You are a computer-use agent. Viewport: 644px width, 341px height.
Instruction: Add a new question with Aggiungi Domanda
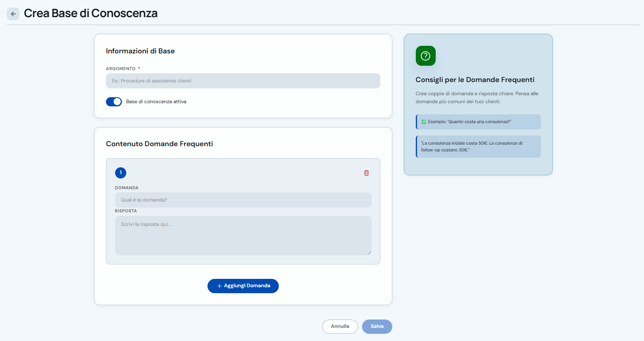click(243, 286)
